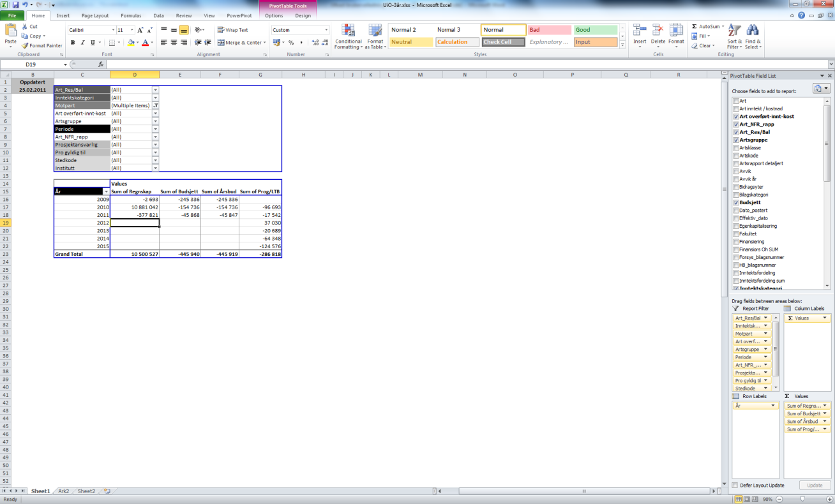Open the Custom number format dropdown
The width and height of the screenshot is (835, 504).
pos(326,30)
